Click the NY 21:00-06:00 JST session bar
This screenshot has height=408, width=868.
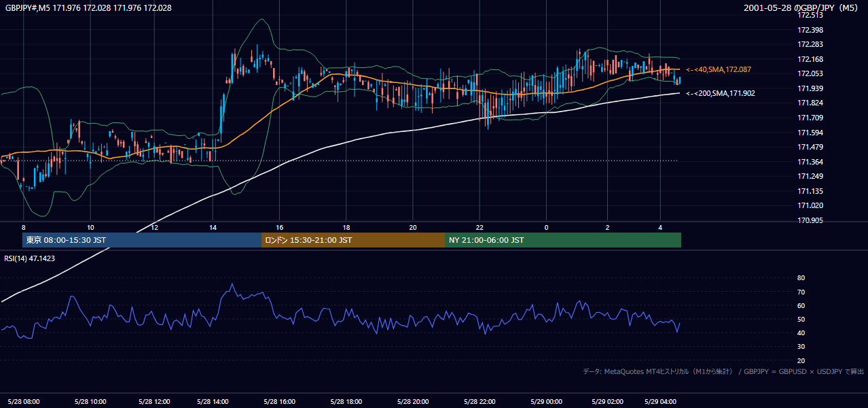(x=563, y=240)
